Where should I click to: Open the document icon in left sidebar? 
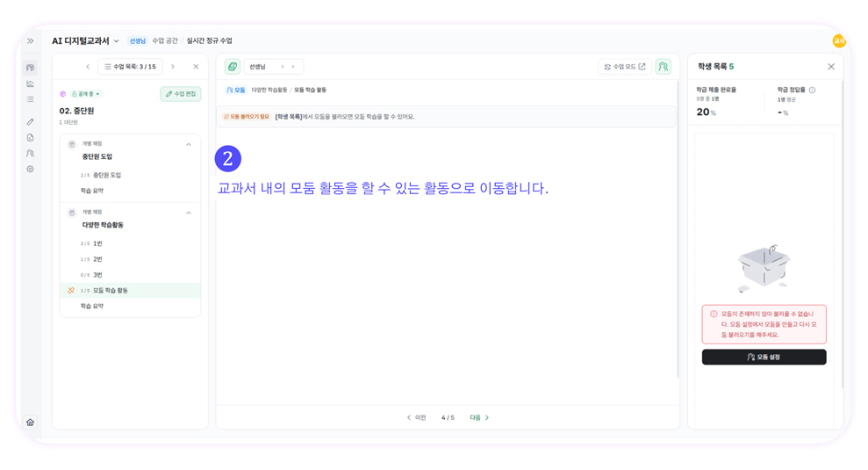coord(31,137)
